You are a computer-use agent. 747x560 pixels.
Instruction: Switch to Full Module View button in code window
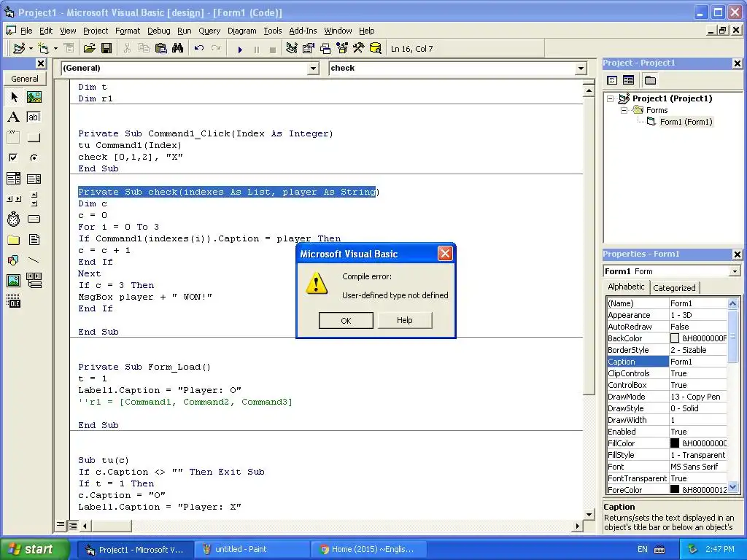pyautogui.click(x=72, y=526)
